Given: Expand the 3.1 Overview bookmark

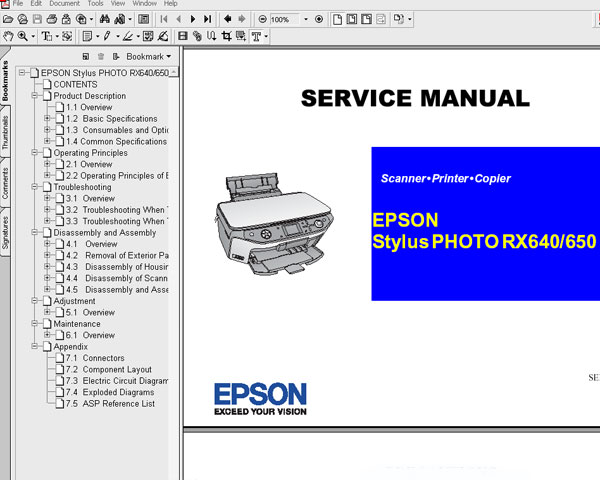Looking at the screenshot, I should [47, 198].
